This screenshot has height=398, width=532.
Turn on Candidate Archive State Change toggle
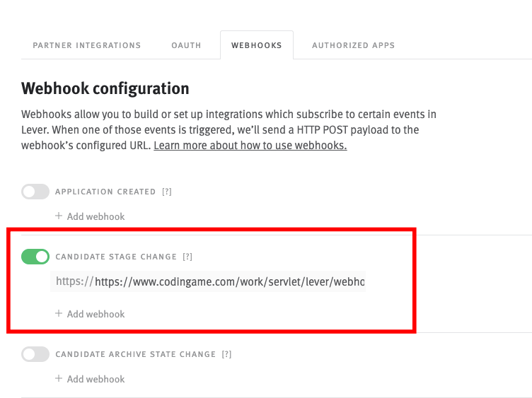pos(35,354)
